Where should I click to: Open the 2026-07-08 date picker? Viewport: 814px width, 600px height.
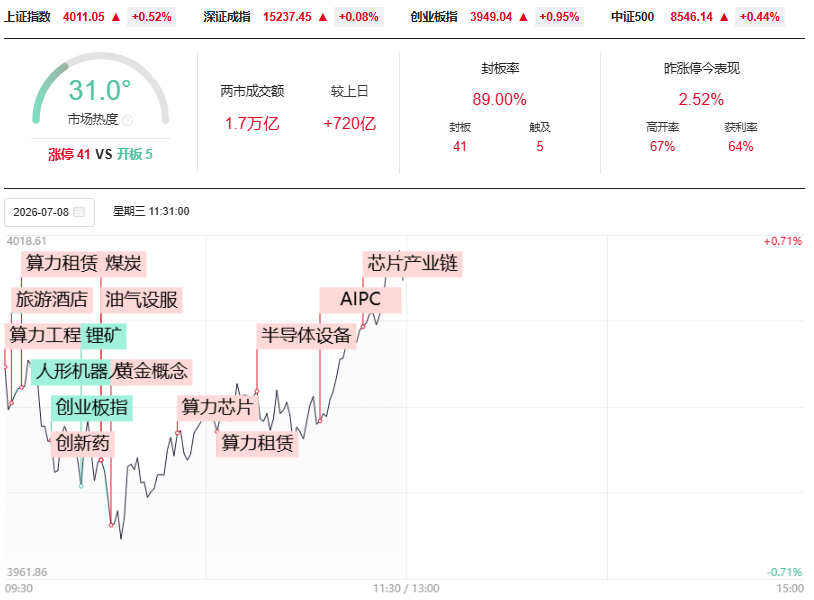[x=49, y=212]
